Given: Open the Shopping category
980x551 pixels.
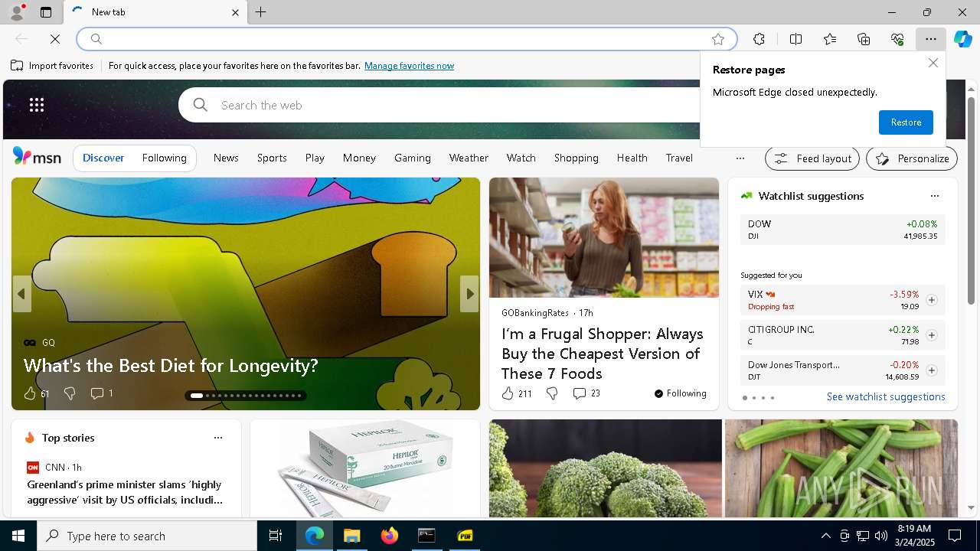Looking at the screenshot, I should coord(577,158).
